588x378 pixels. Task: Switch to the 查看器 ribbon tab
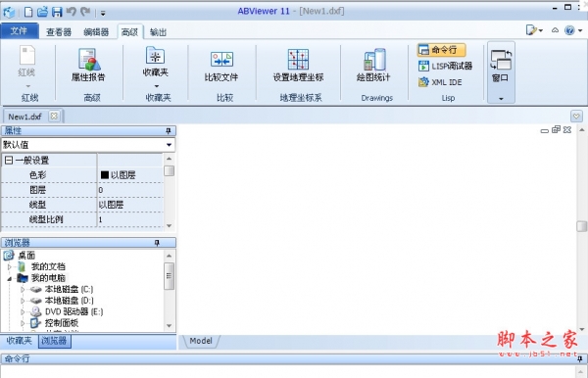pos(59,32)
